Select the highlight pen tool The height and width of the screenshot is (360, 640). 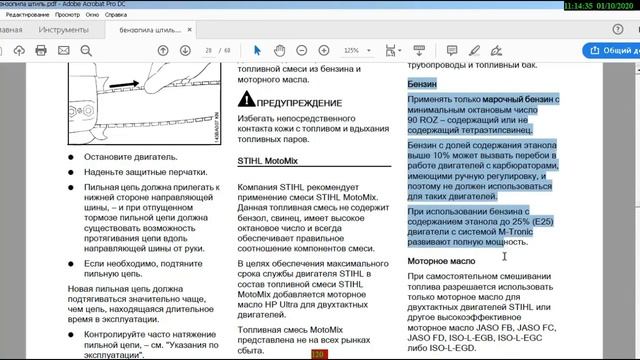pos(474,51)
